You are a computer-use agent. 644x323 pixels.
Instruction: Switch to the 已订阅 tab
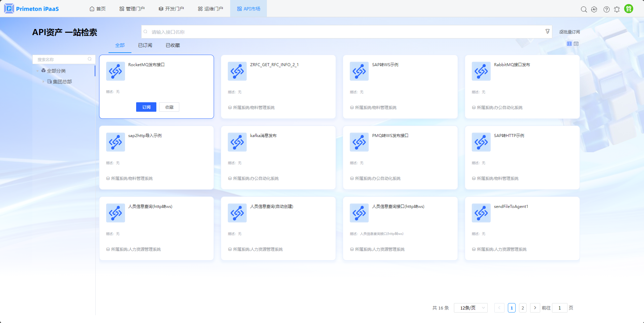pyautogui.click(x=145, y=45)
